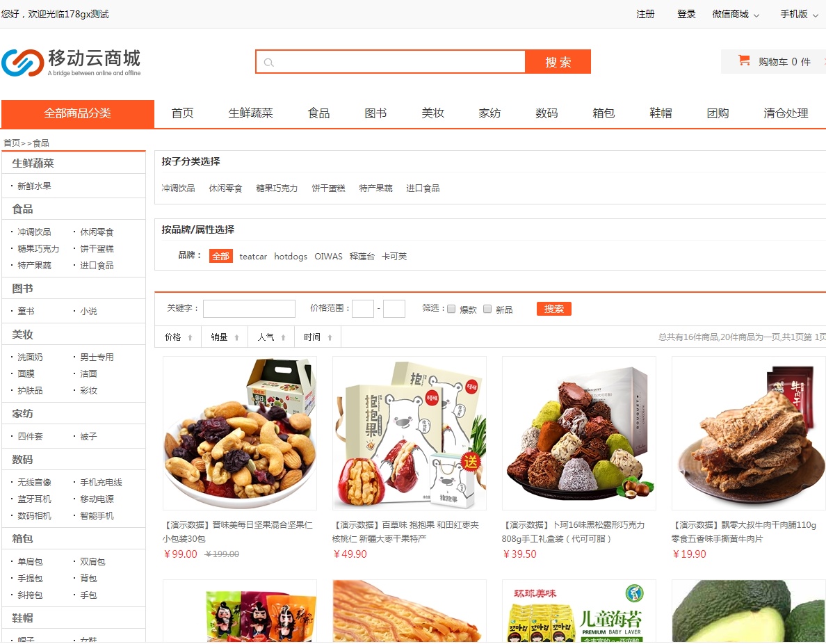Open 鞋帽 nav tab
Viewport: 826px width, 644px height.
click(x=661, y=113)
